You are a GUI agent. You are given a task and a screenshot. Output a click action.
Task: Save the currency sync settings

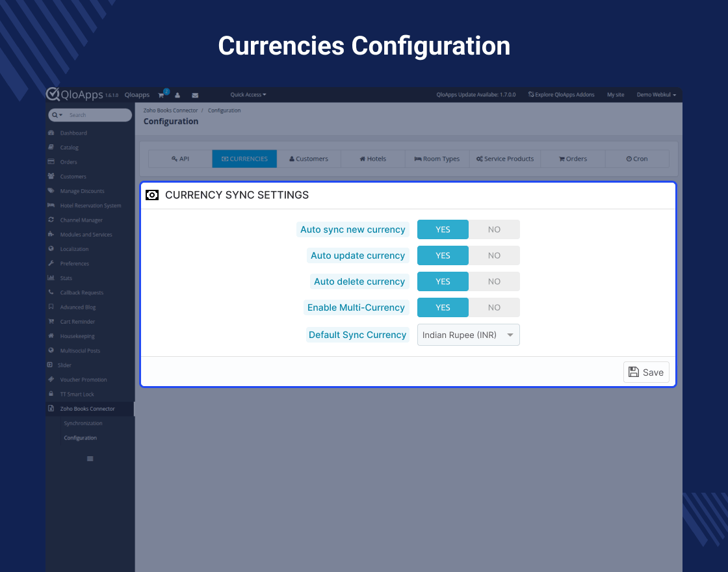point(646,372)
